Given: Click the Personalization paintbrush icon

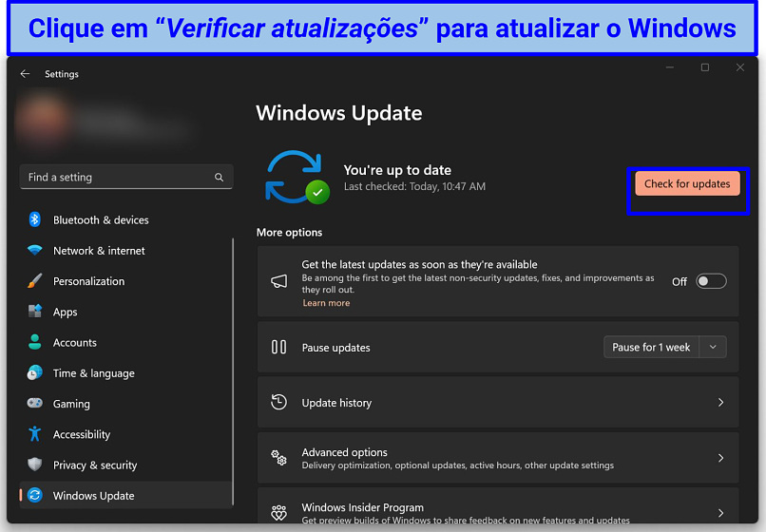Looking at the screenshot, I should coord(34,281).
